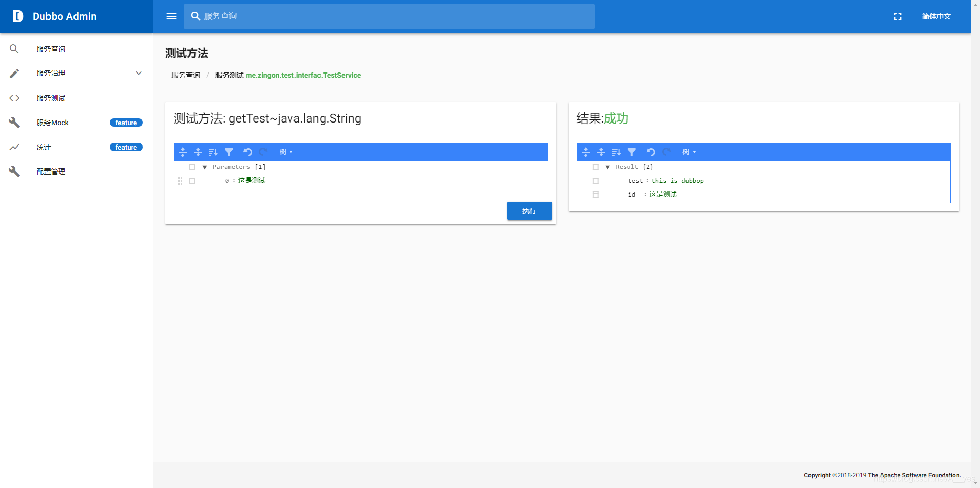980x488 pixels.
Task: Click feature badge beside 统计
Action: [126, 147]
